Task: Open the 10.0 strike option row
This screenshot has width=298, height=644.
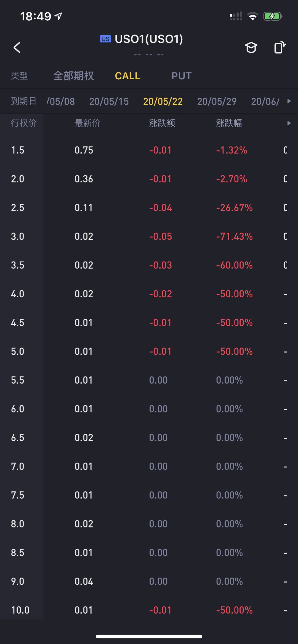Action: [149, 610]
